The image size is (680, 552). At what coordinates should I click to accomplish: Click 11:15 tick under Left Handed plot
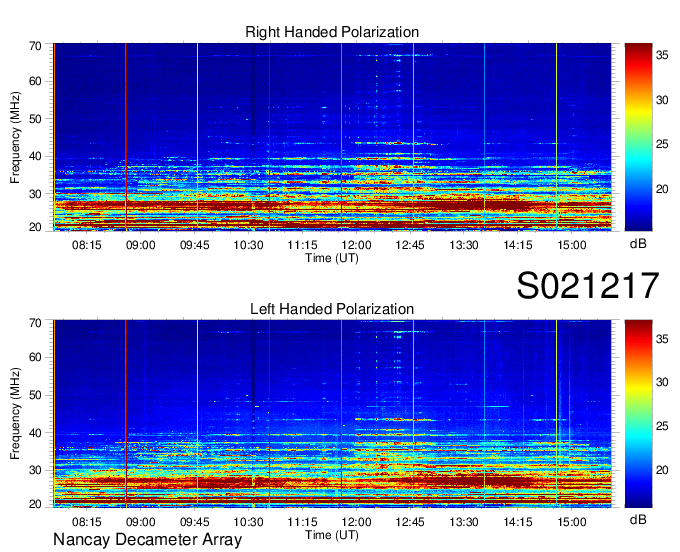coord(302,522)
